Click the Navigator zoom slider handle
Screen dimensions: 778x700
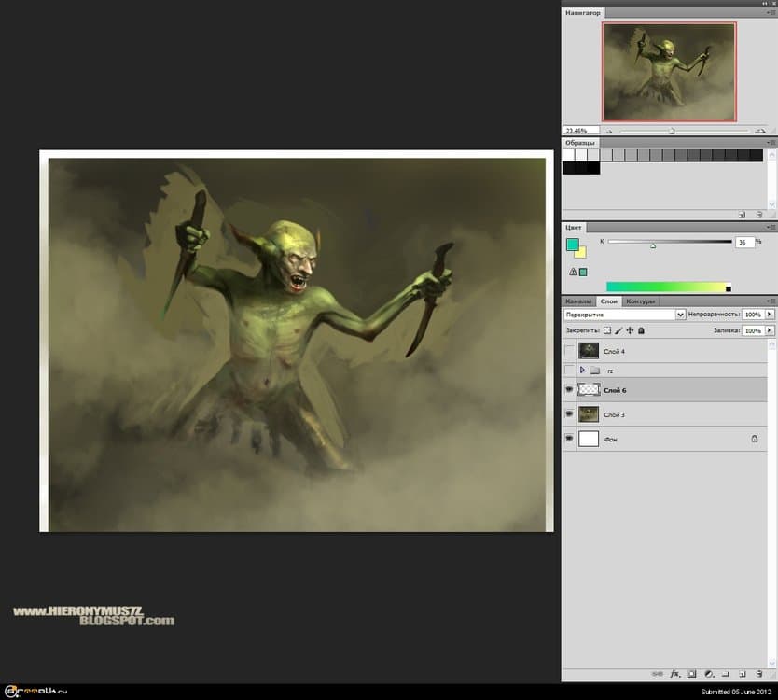pos(672,131)
